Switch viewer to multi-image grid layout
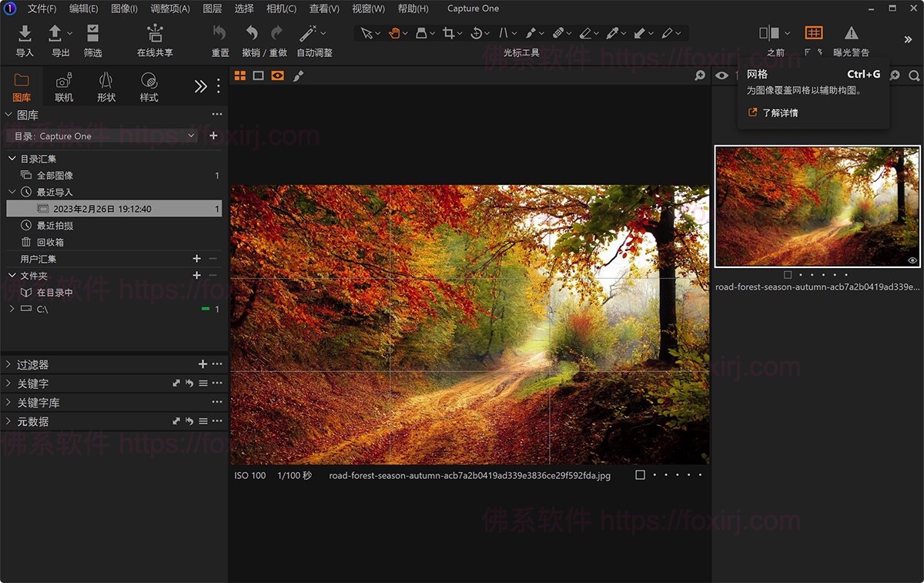Screen dimensions: 924x583 pos(241,75)
